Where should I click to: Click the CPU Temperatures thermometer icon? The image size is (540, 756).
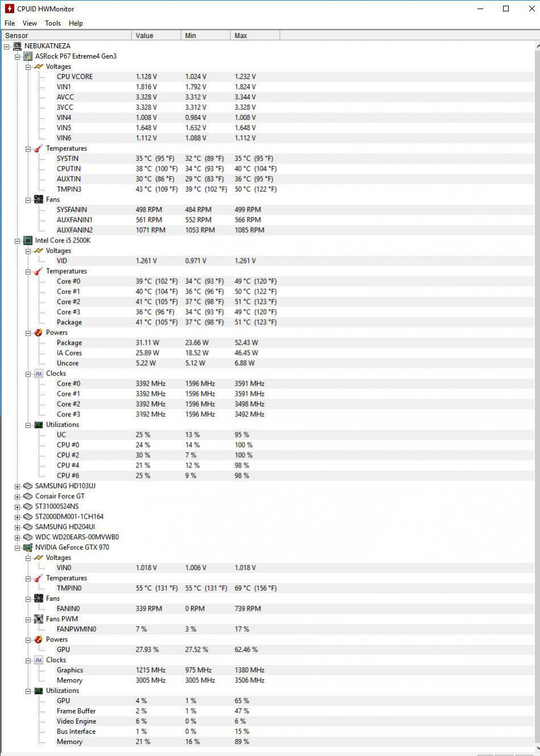[x=39, y=271]
